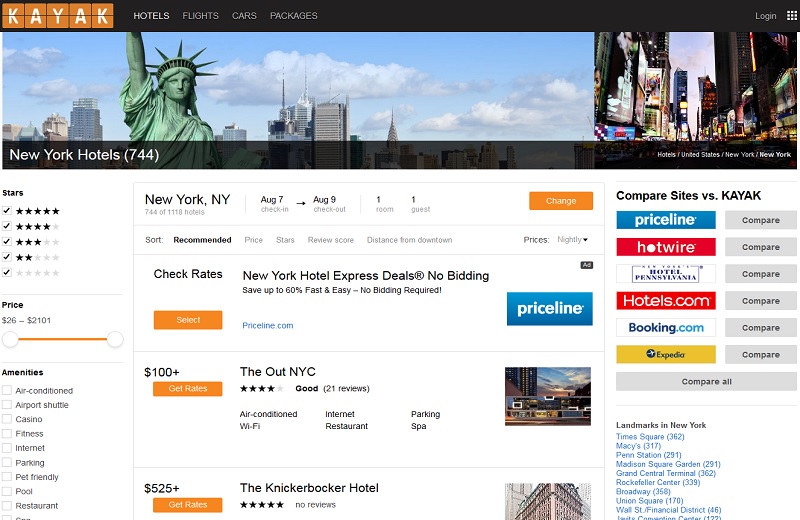Viewport: 800px width, 520px height.
Task: Open the guest count selector
Action: (x=420, y=204)
